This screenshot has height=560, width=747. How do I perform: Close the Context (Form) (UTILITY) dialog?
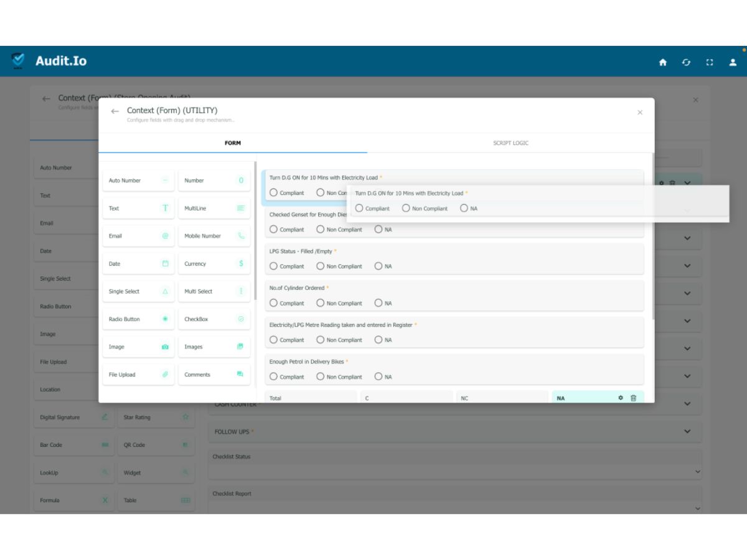tap(640, 113)
